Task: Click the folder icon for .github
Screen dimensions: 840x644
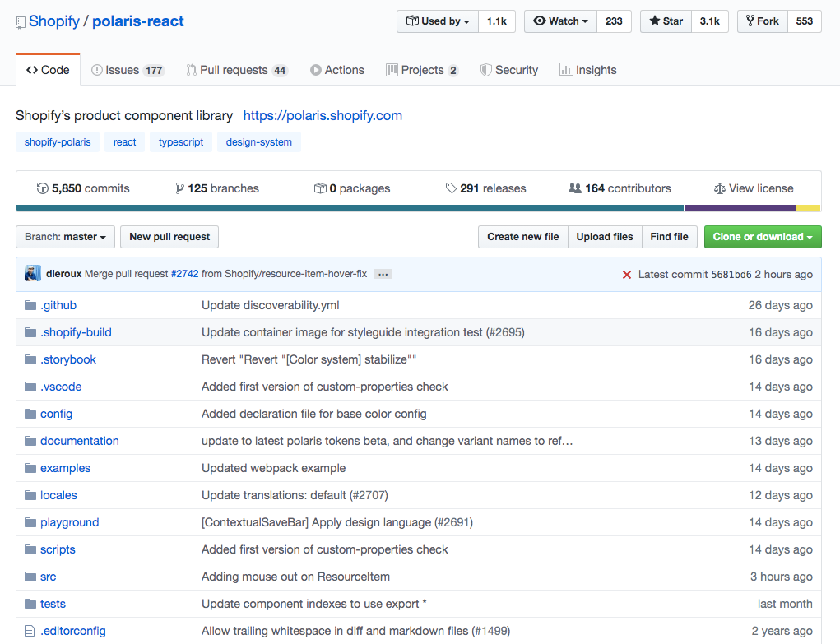Action: point(30,305)
